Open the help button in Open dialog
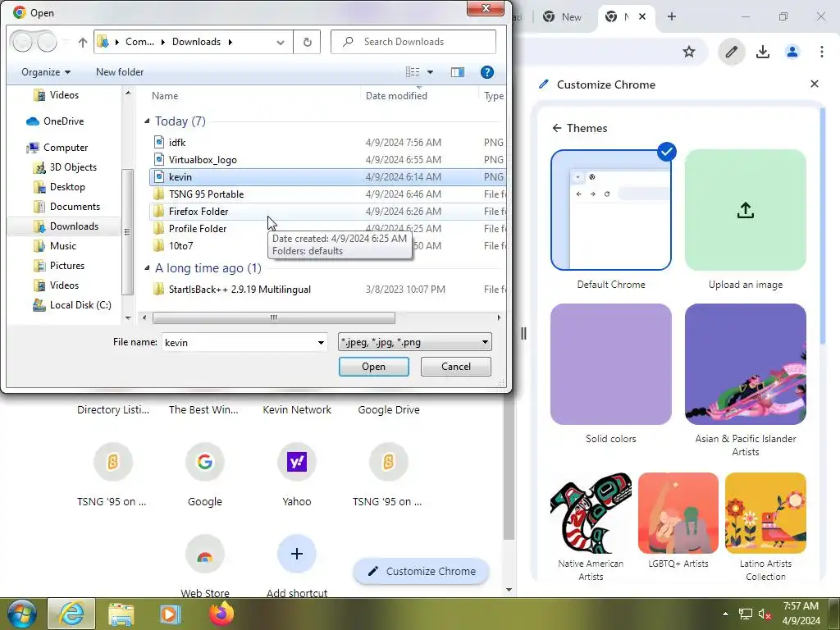 pyautogui.click(x=486, y=72)
